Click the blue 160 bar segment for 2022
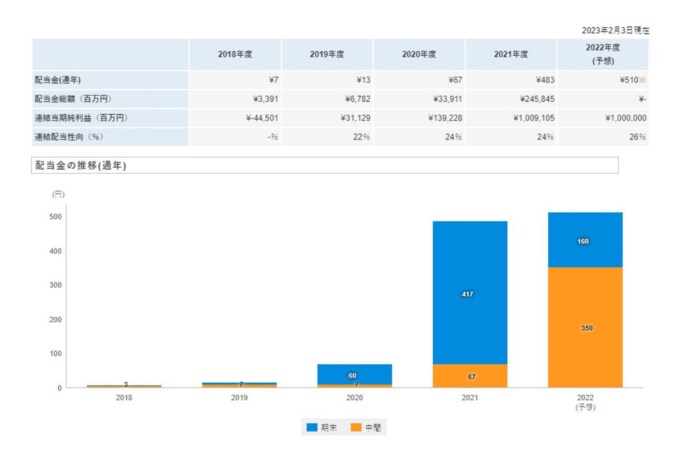Screen dimensions: 700x454 pyautogui.click(x=585, y=240)
